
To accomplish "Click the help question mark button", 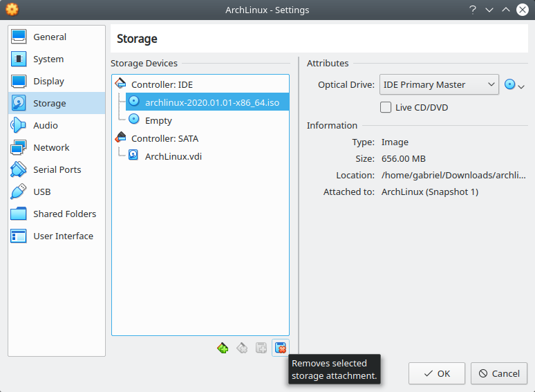I will (473, 10).
